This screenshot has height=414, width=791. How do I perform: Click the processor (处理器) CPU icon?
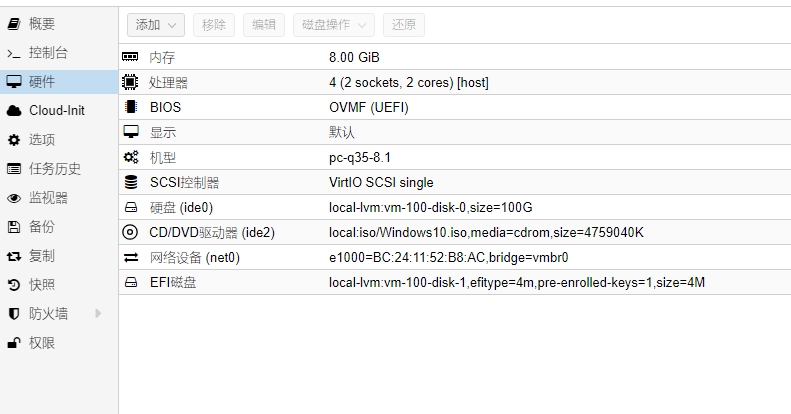pyautogui.click(x=130, y=83)
